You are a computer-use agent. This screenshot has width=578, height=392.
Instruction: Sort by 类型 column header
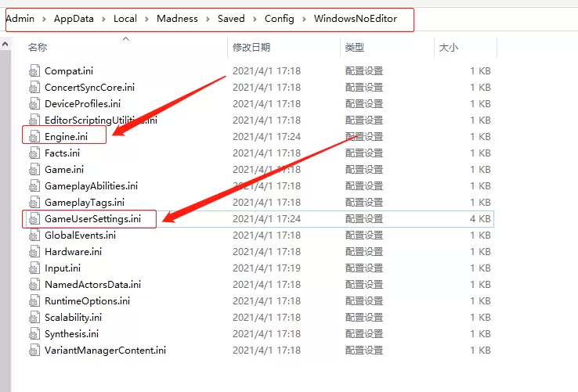[354, 48]
